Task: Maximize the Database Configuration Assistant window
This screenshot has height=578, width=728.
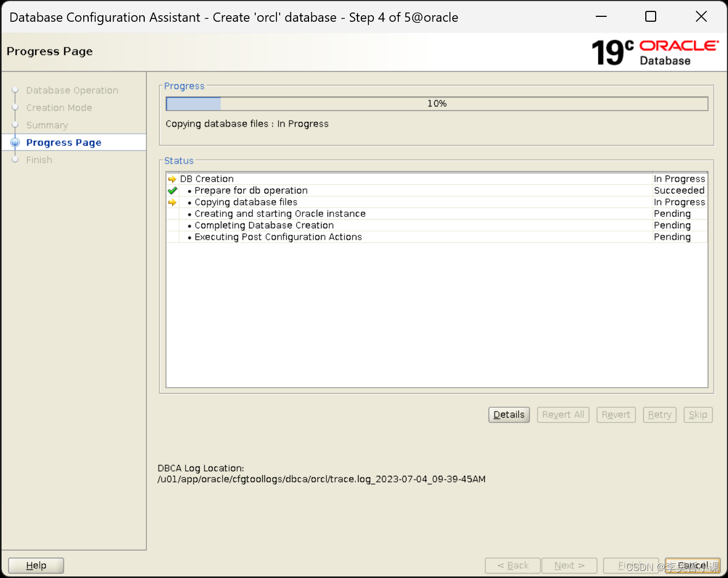Action: 651,17
